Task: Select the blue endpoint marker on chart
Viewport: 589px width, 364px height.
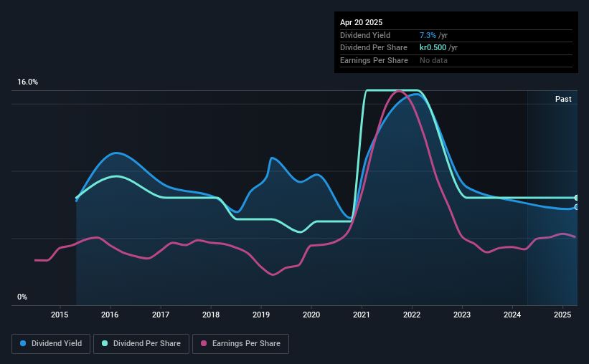Action: [x=576, y=207]
